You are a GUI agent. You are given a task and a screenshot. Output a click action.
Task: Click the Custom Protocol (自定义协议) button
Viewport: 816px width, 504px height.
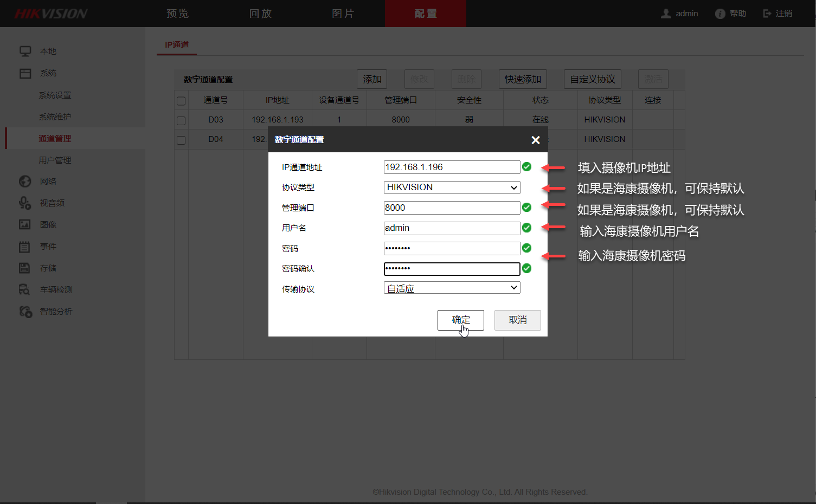(593, 79)
